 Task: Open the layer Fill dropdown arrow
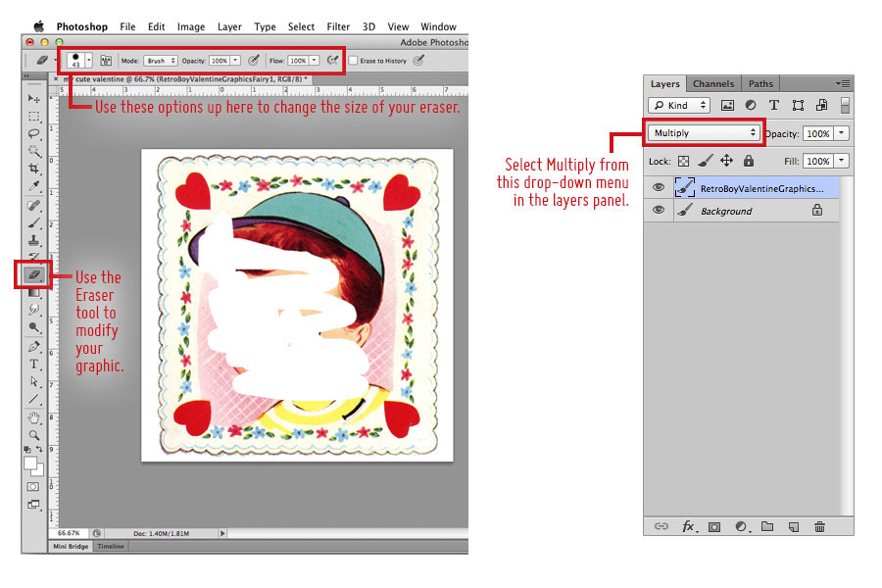coord(842,161)
